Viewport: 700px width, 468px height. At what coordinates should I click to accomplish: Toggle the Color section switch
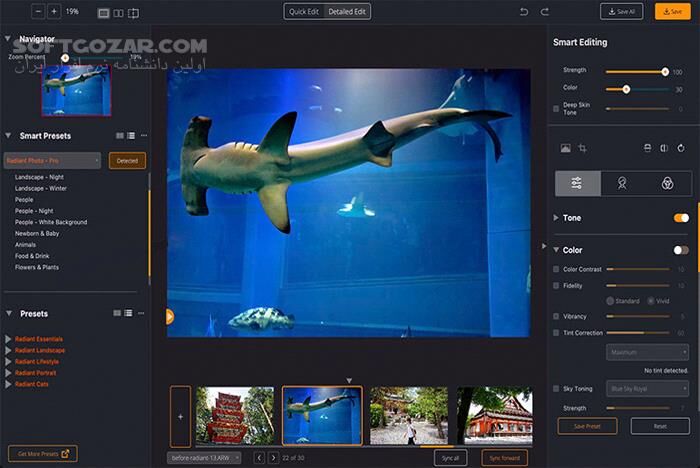681,250
